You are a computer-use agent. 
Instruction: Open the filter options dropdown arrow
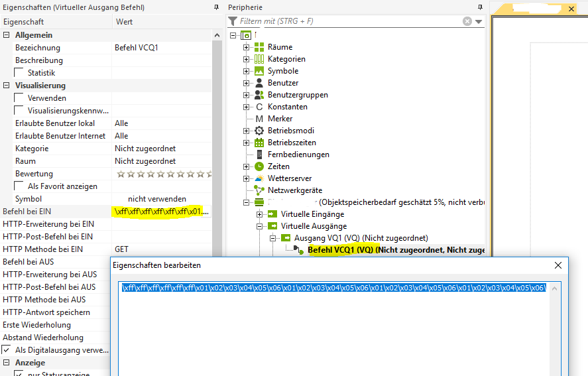479,22
